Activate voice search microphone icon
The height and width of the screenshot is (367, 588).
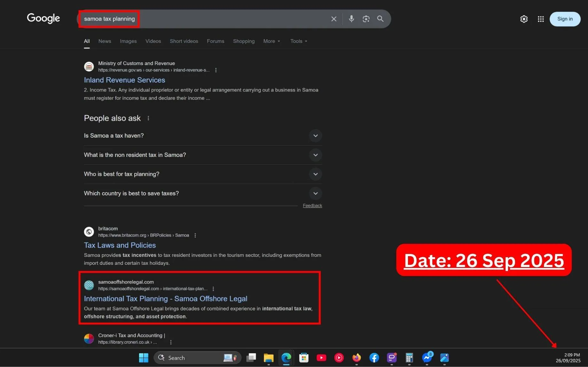coord(351,19)
